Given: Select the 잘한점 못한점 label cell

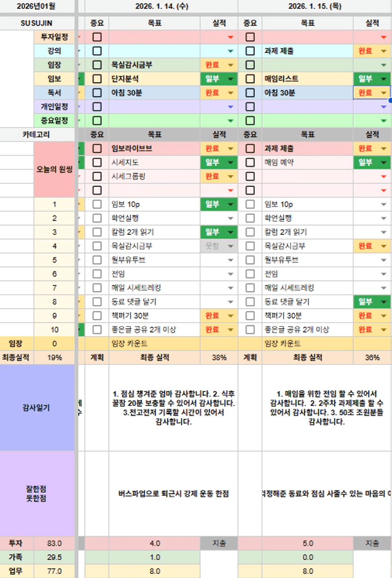Looking at the screenshot, I should point(37,494).
